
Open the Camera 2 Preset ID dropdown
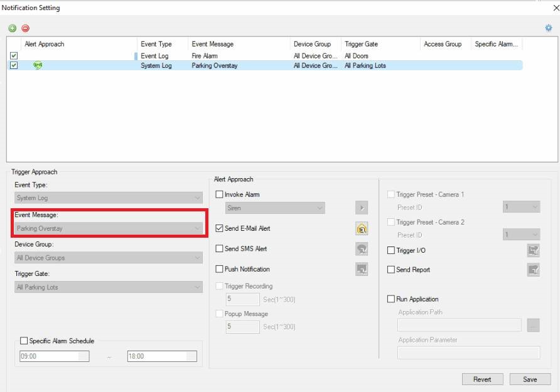coord(522,235)
